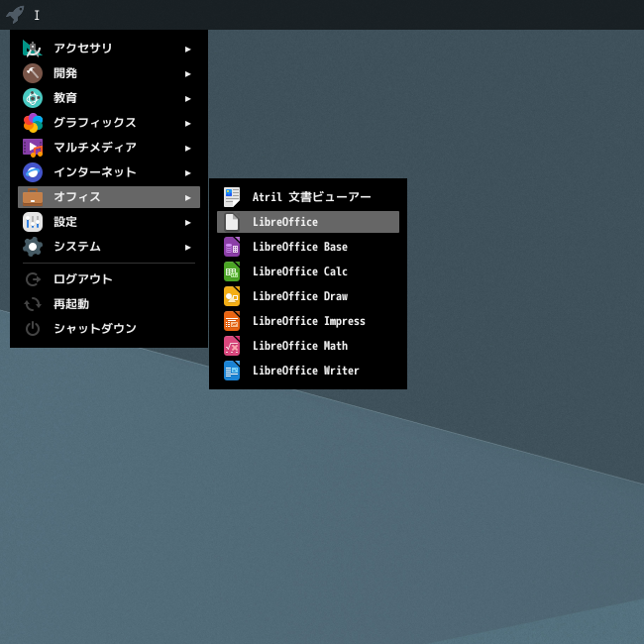
Task: Launch LibreOffice Base
Action: (x=308, y=247)
